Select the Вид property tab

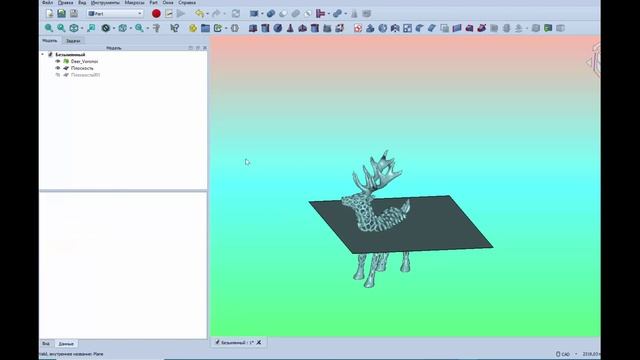tap(46, 344)
